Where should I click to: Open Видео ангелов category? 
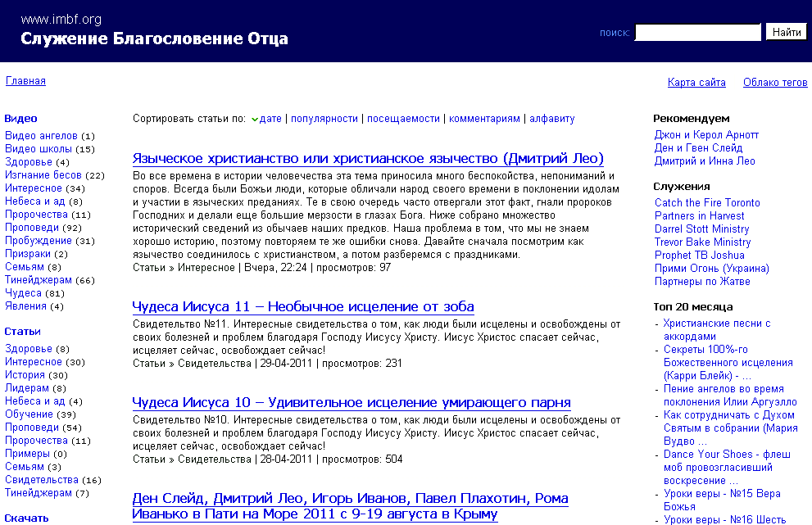[x=41, y=136]
